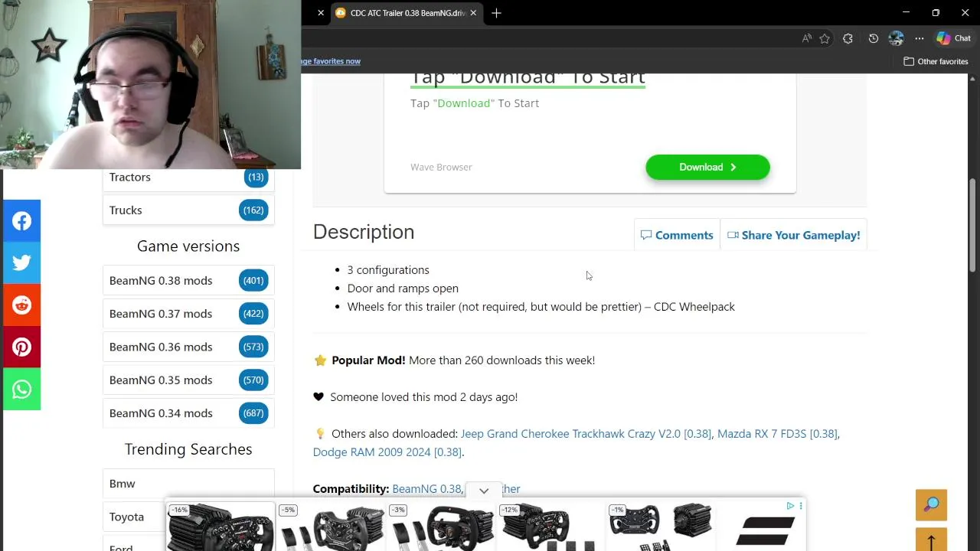
Task: Click the Wave Browser ad label
Action: click(441, 167)
